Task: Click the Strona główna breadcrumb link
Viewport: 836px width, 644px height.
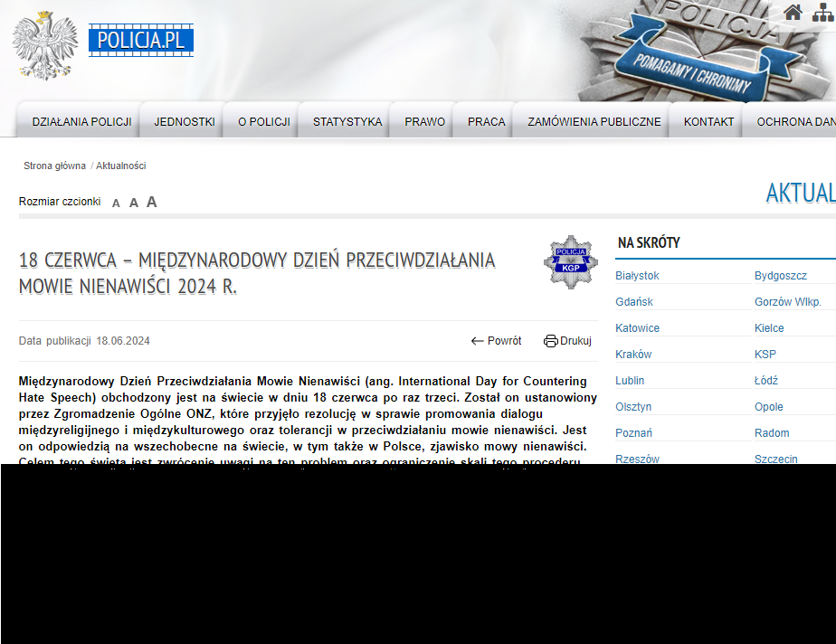Action: pyautogui.click(x=54, y=166)
